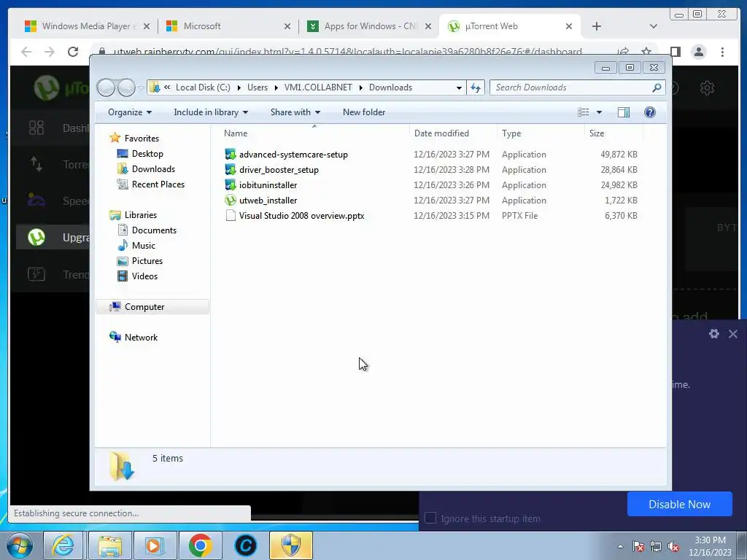Bookmark this page with the star icon
Screen dimensions: 747x560
(x=646, y=52)
